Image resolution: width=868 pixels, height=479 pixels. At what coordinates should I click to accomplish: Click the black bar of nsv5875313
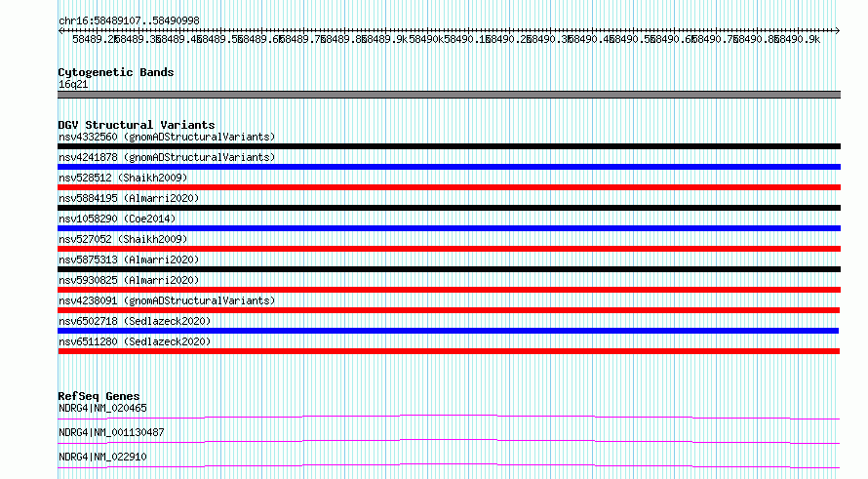click(x=449, y=269)
